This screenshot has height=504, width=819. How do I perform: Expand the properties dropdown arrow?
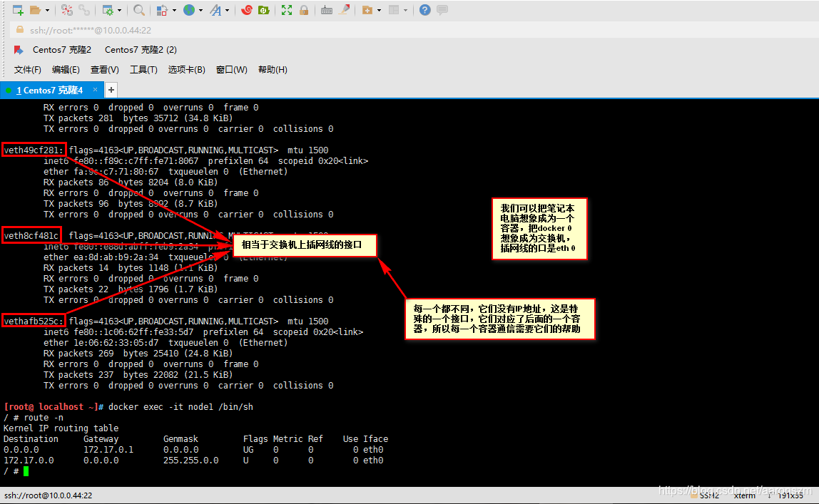coord(120,10)
